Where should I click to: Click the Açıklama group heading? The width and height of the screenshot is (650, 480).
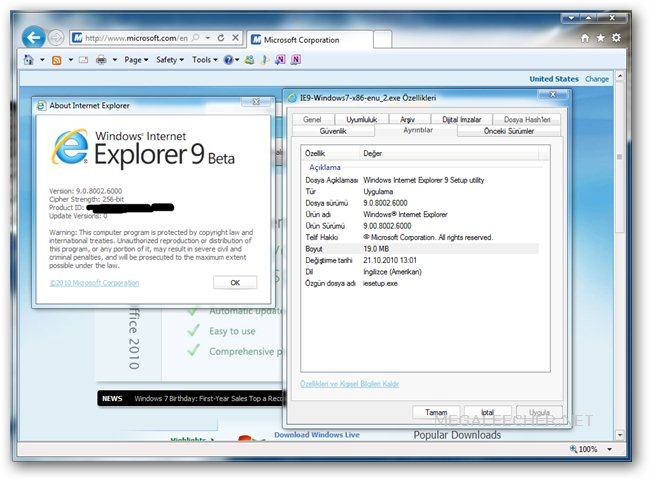pos(325,167)
